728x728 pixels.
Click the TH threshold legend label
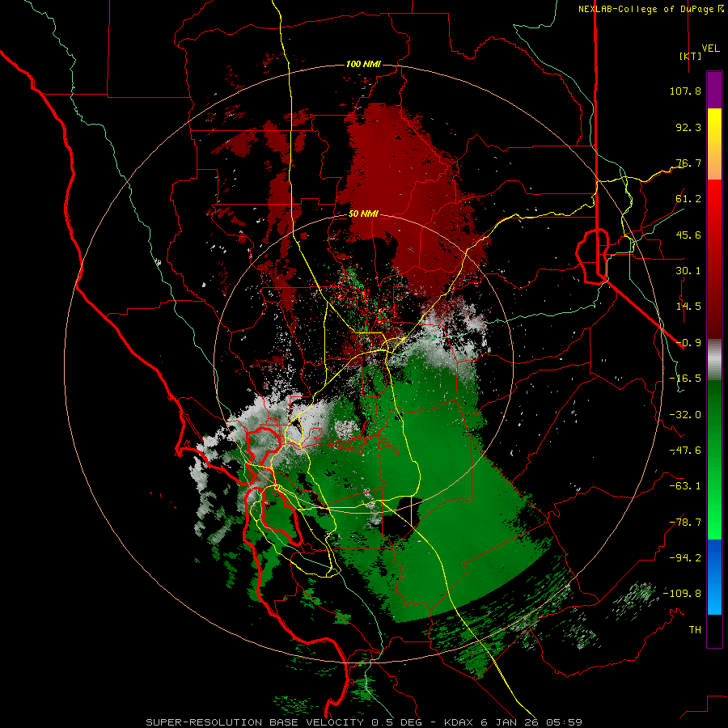point(695,630)
